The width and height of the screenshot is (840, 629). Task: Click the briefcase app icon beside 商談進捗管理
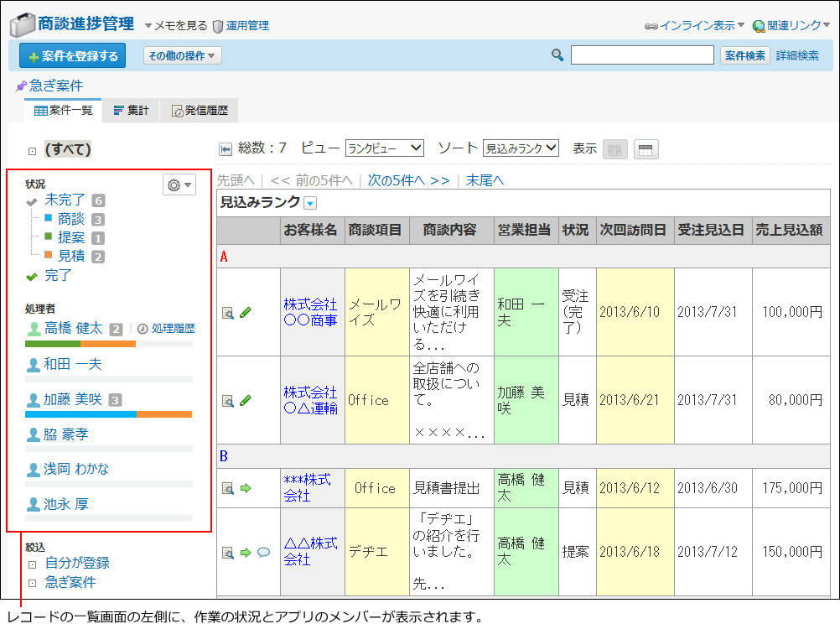click(23, 24)
